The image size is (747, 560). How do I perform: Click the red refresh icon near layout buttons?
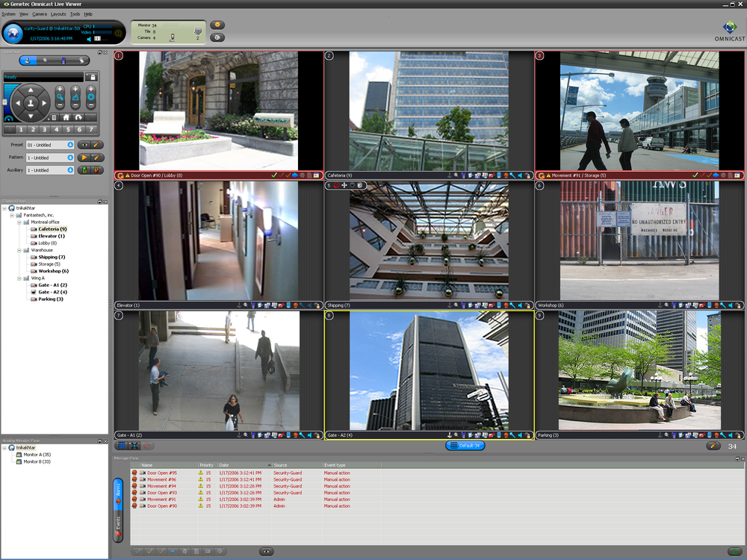[147, 445]
